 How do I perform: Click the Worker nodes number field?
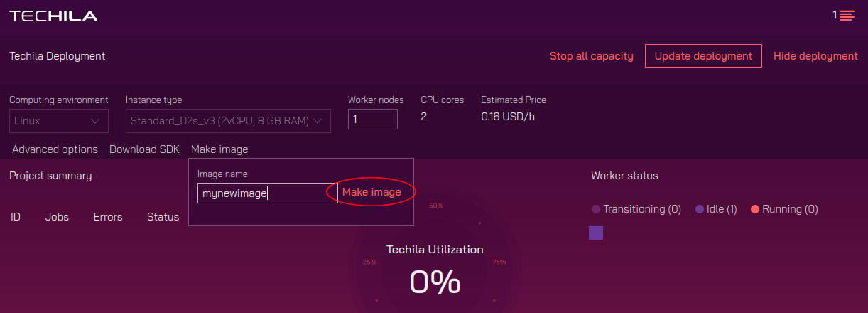pyautogui.click(x=372, y=120)
